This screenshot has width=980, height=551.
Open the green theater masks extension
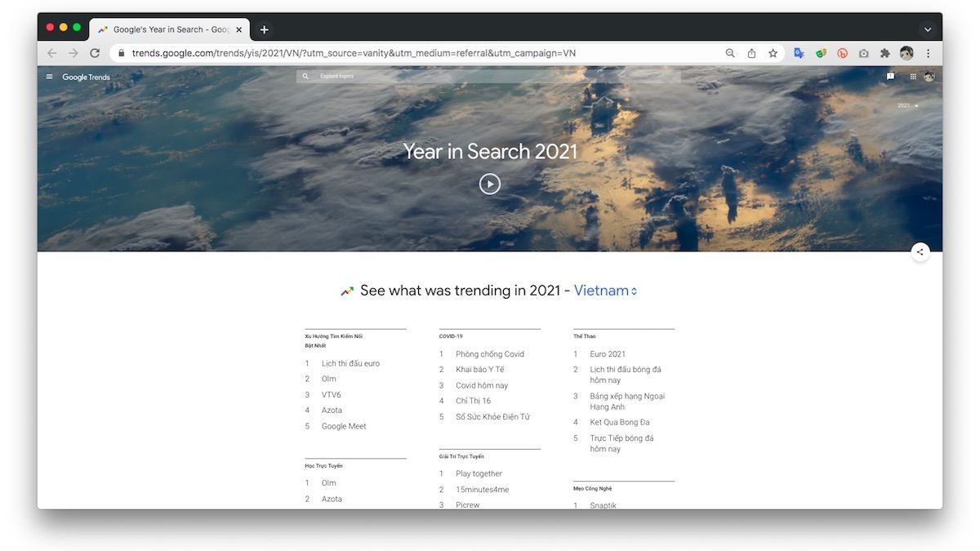[x=821, y=53]
